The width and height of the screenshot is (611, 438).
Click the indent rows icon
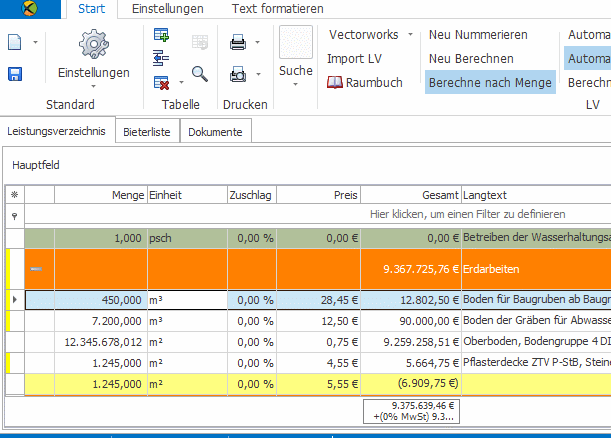[161, 58]
